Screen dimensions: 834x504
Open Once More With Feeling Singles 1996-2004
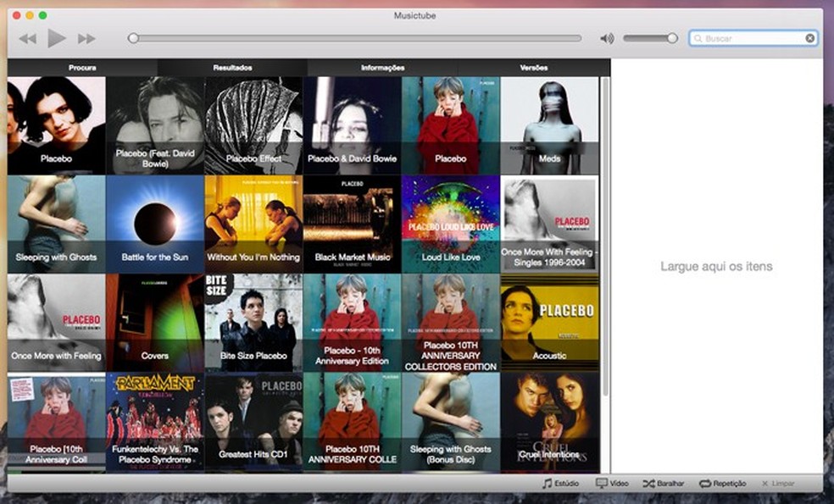click(549, 224)
